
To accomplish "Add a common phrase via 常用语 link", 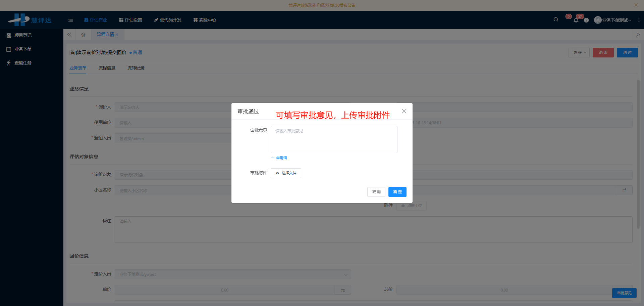I will coord(279,158).
